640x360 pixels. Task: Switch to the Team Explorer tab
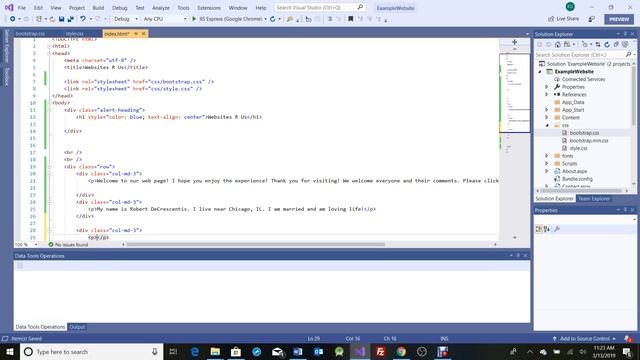(x=593, y=198)
